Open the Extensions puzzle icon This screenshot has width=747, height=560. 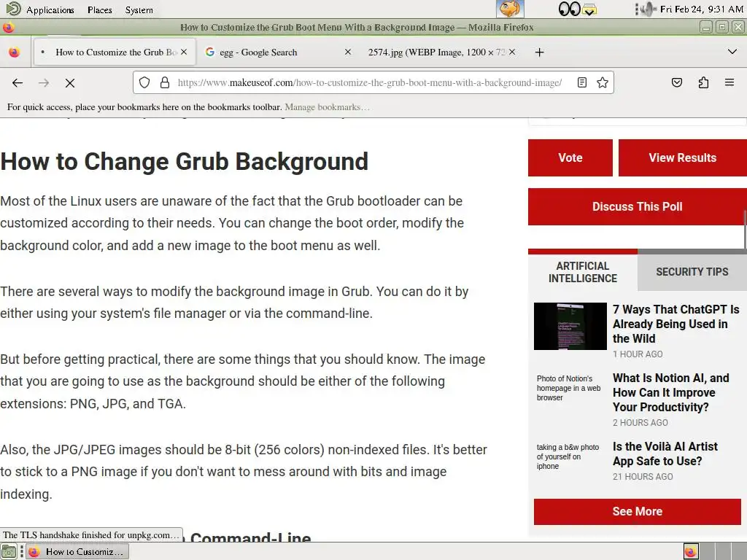coord(703,83)
